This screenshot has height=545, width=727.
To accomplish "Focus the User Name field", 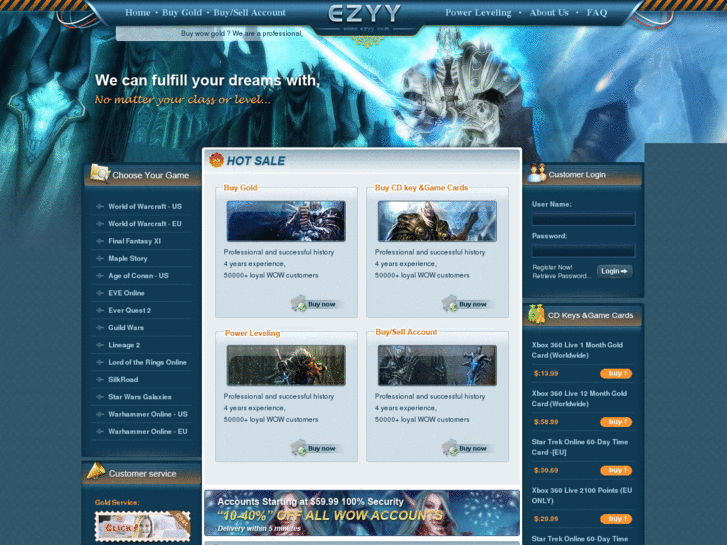I will tap(583, 218).
